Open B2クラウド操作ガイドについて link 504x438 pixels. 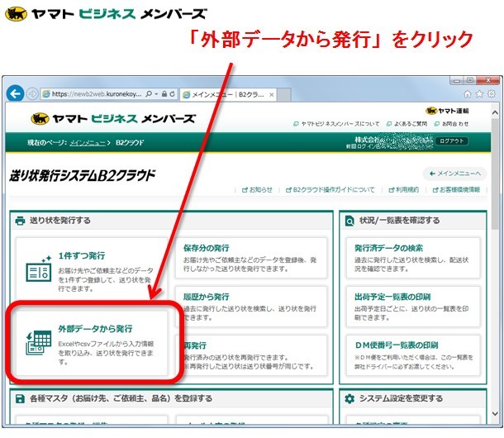coord(330,190)
